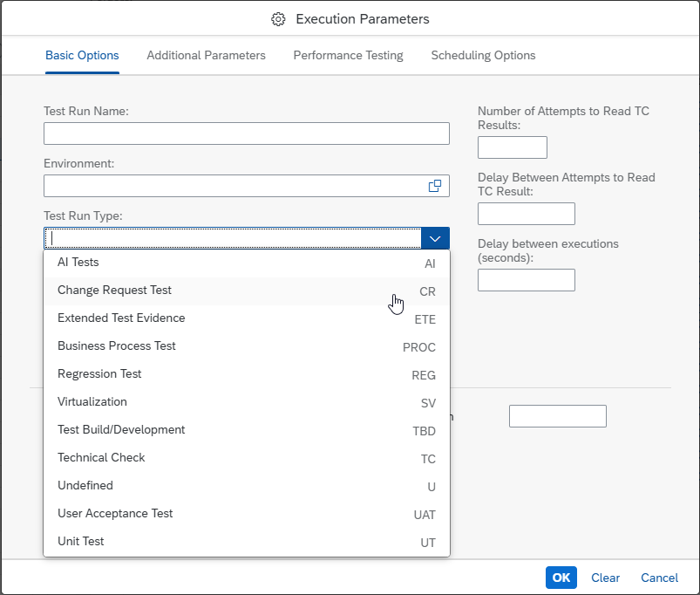
Task: Pick Test Build/Development option
Action: [247, 431]
